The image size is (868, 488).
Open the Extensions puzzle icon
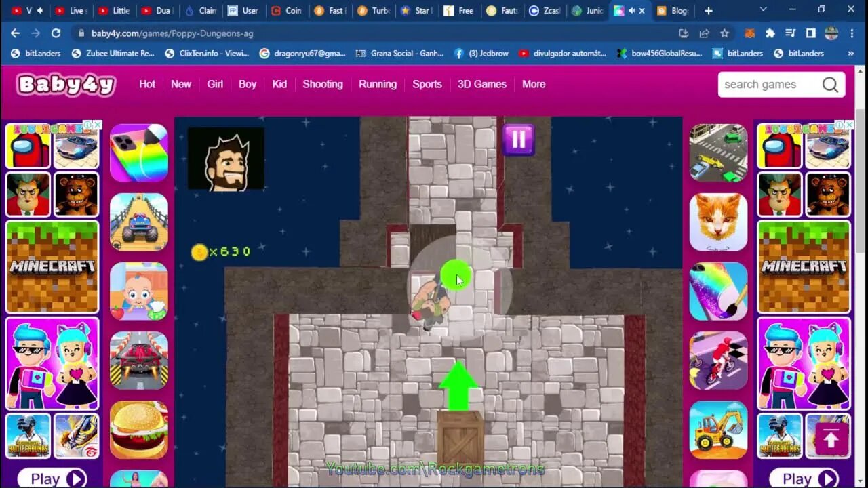tap(770, 33)
